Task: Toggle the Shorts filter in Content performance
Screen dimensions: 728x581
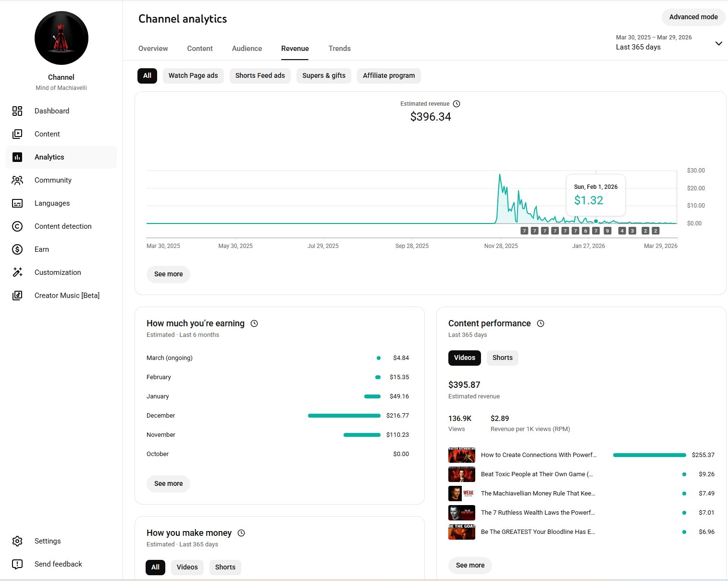Action: (502, 358)
